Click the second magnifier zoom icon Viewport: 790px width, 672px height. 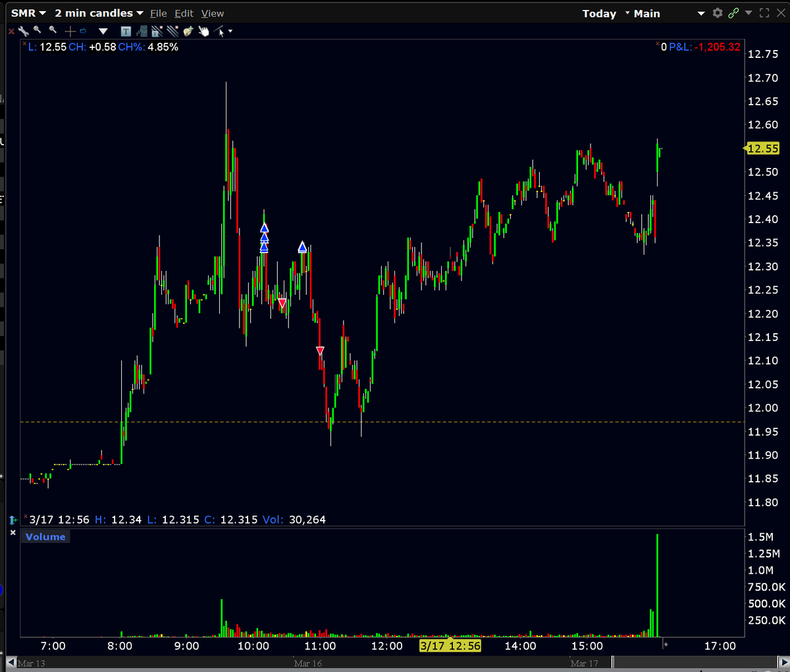tap(53, 30)
